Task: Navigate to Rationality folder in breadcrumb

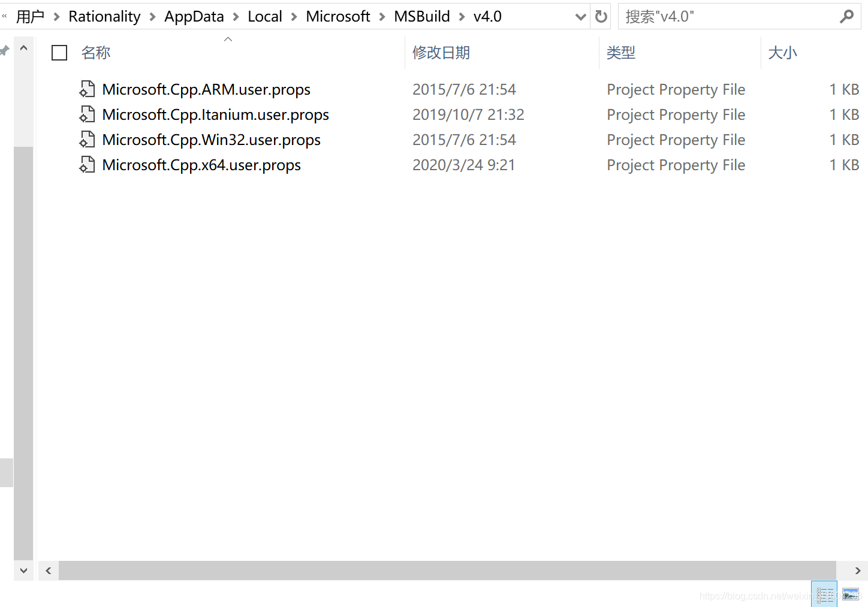Action: (x=104, y=17)
